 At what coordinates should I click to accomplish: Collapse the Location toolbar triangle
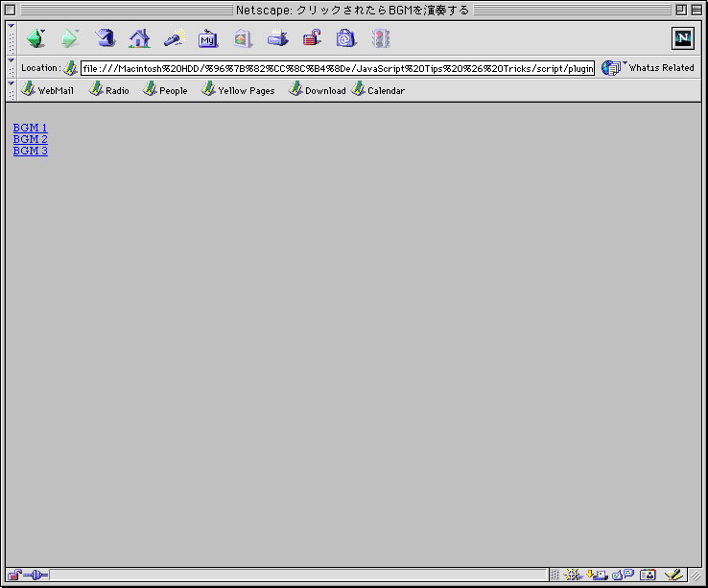pos(12,60)
